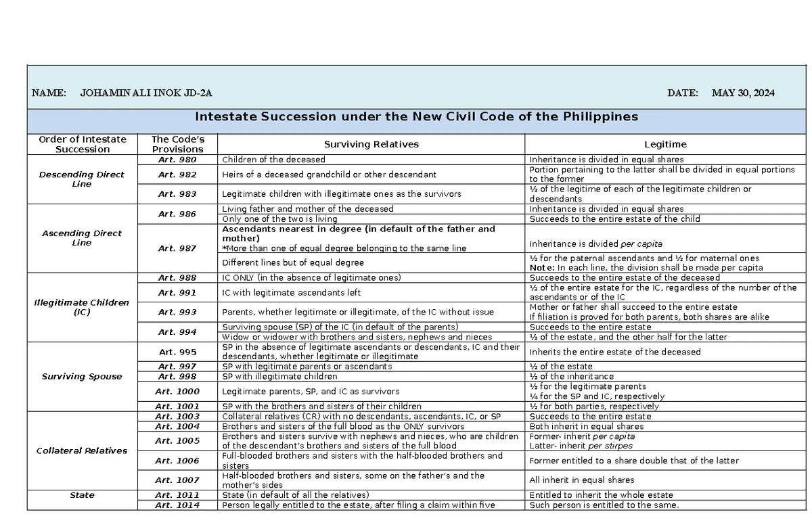The image size is (812, 531).
Task: Click the 'Illegitimate Children (IC)' category cell
Action: coord(83,307)
